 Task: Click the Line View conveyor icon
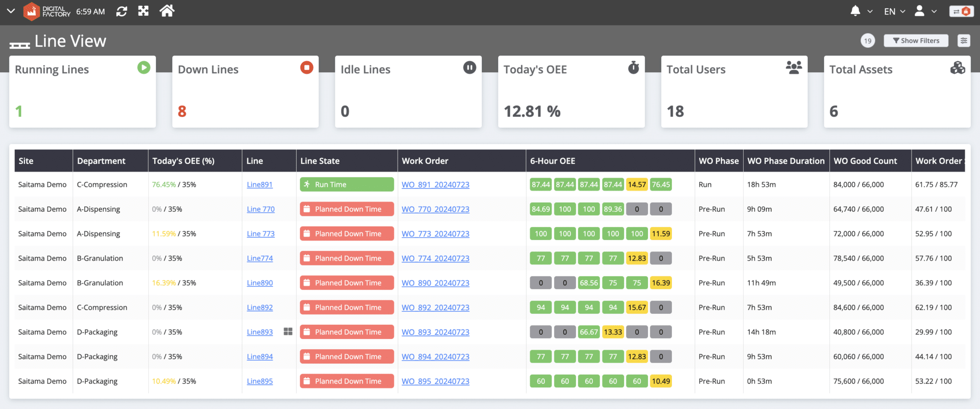click(20, 45)
